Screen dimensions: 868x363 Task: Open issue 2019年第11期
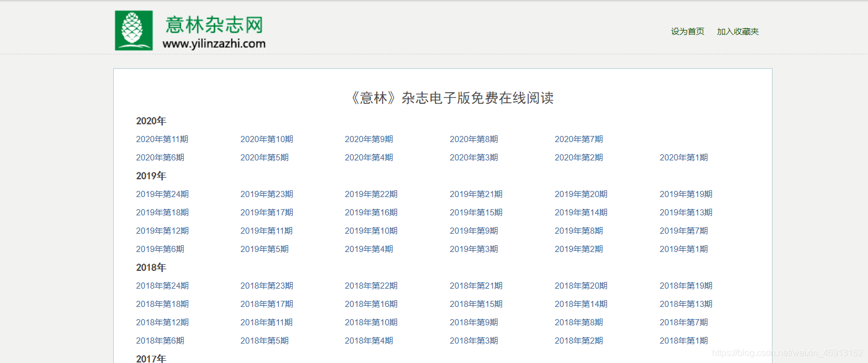pyautogui.click(x=267, y=231)
